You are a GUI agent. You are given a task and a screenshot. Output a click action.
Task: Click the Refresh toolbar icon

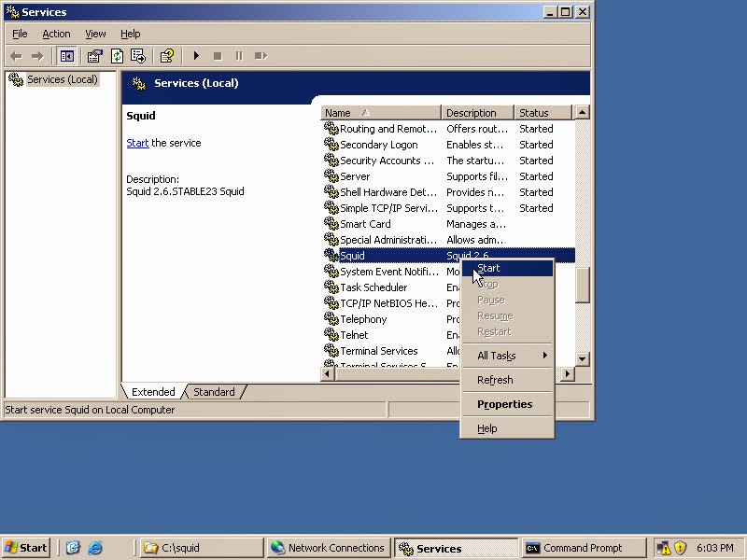(117, 56)
